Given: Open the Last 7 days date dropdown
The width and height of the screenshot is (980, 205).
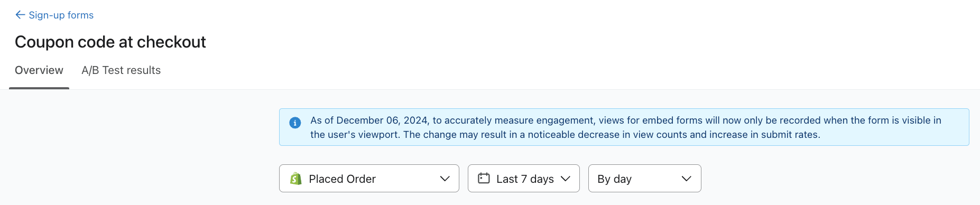Looking at the screenshot, I should [x=524, y=179].
